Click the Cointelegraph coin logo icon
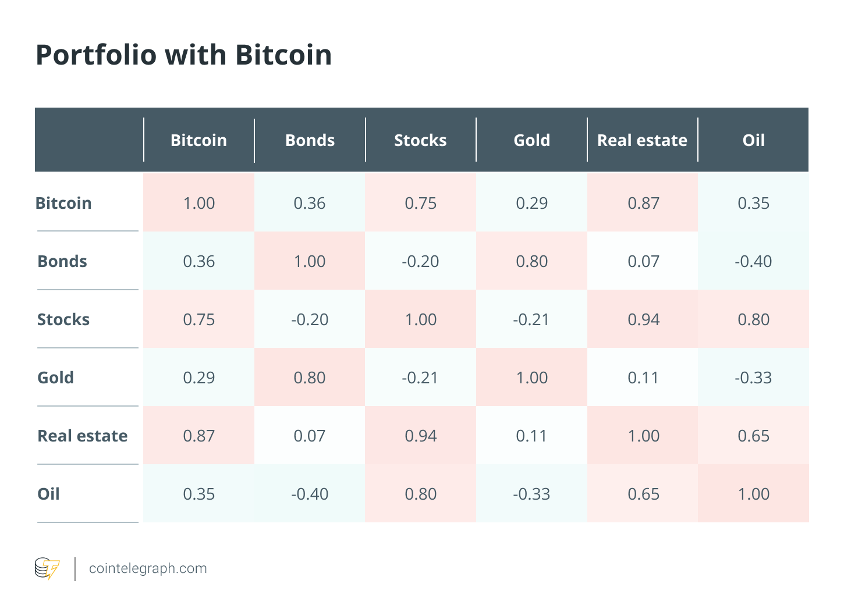 pos(47,568)
